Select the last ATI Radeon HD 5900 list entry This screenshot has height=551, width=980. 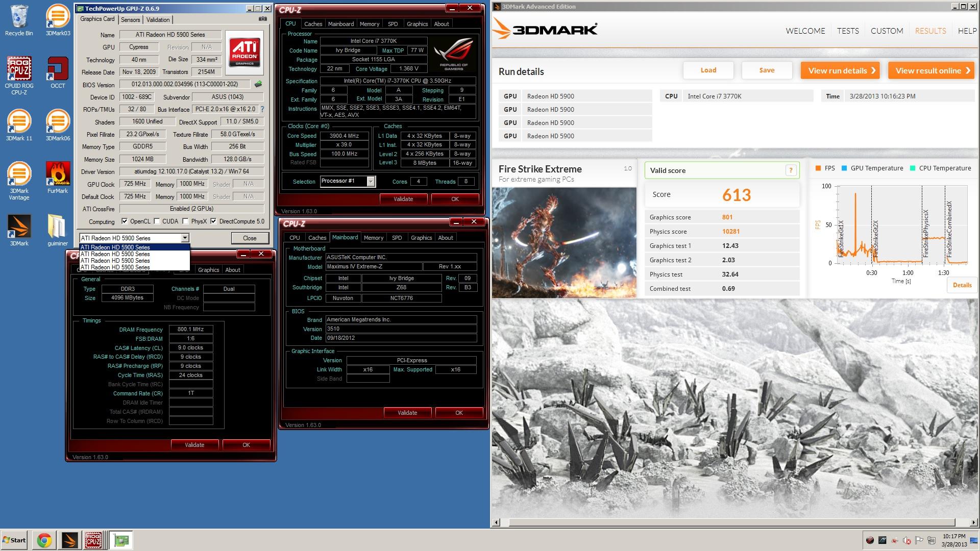click(x=135, y=267)
